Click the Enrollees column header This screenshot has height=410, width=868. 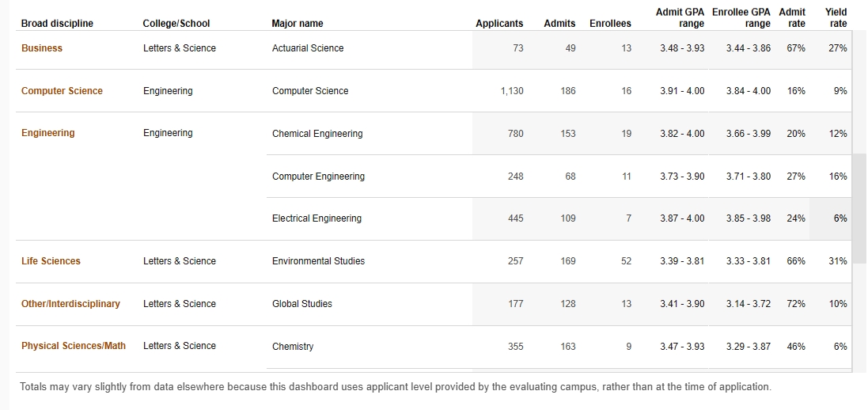(610, 24)
